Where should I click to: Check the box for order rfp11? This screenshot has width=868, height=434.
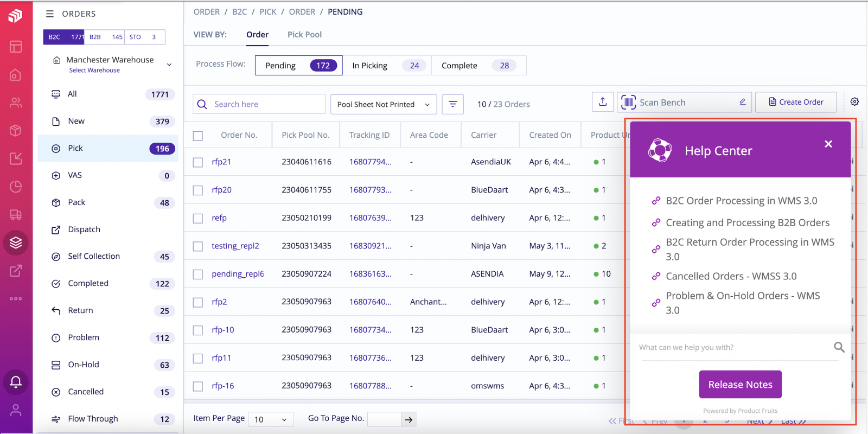click(198, 359)
